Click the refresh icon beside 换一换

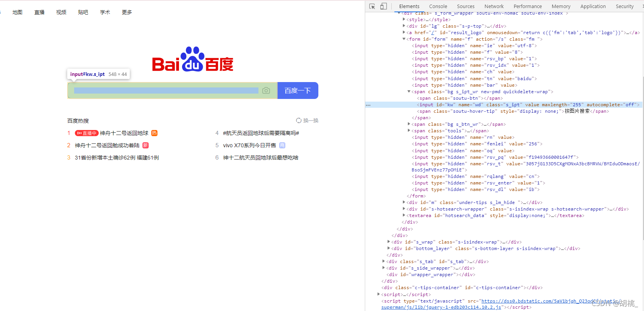point(299,120)
